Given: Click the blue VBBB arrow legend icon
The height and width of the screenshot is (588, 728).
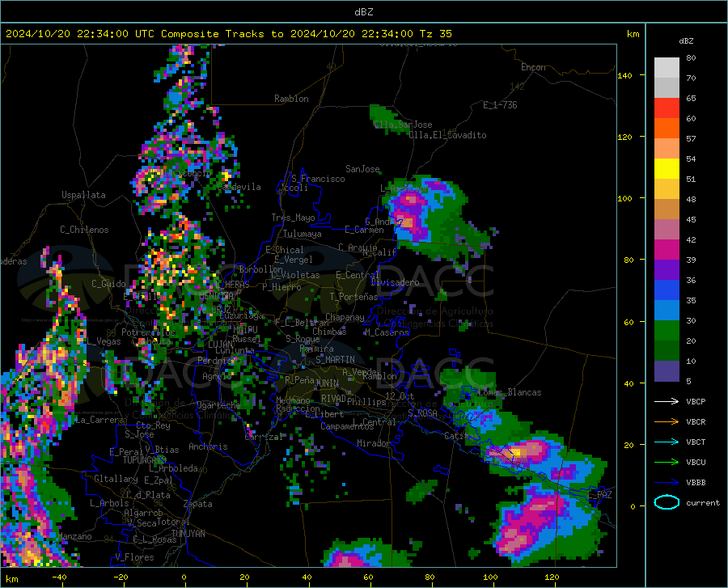Looking at the screenshot, I should [667, 483].
